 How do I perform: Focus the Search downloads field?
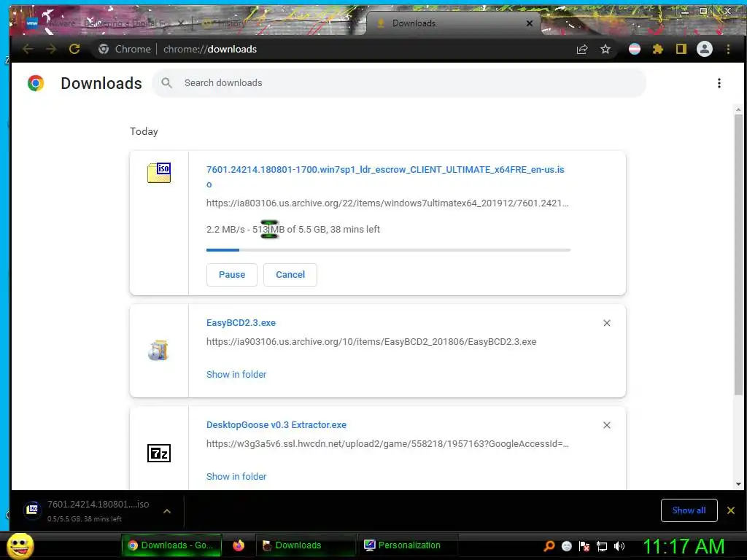(x=399, y=83)
